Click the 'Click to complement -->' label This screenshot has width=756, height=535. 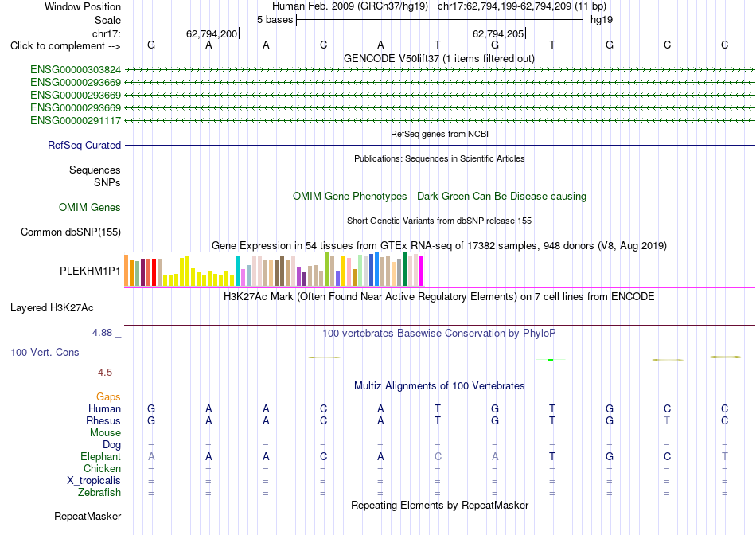pyautogui.click(x=65, y=46)
